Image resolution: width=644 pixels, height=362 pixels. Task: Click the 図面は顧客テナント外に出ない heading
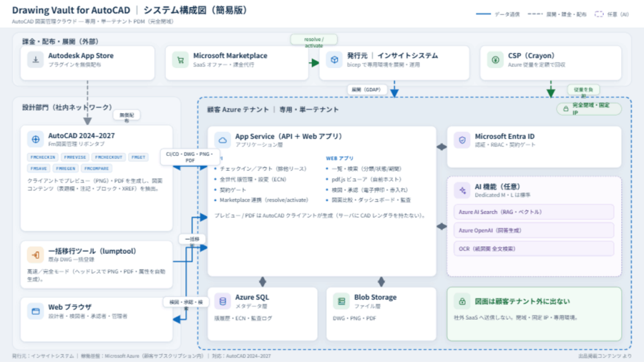point(522,301)
